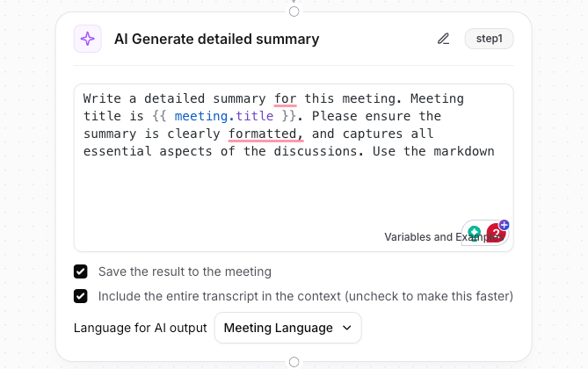Open the Meeting Language dropdown

[x=287, y=328]
